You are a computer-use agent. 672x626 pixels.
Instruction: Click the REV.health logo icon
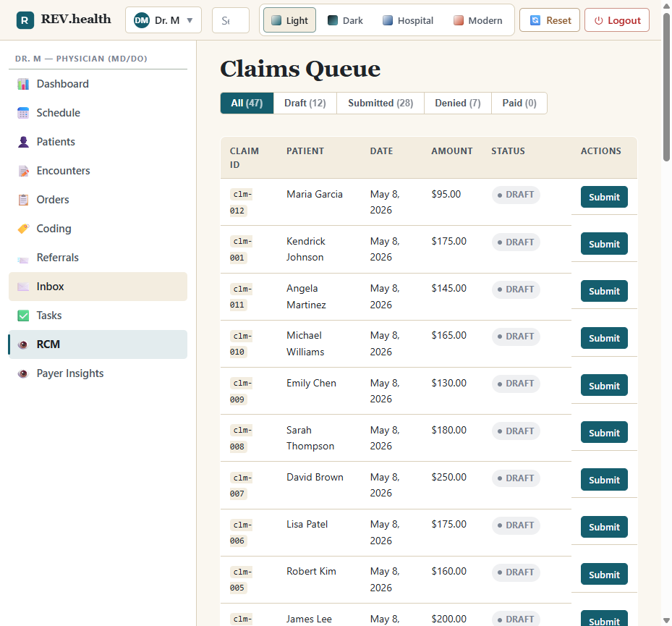pos(25,20)
